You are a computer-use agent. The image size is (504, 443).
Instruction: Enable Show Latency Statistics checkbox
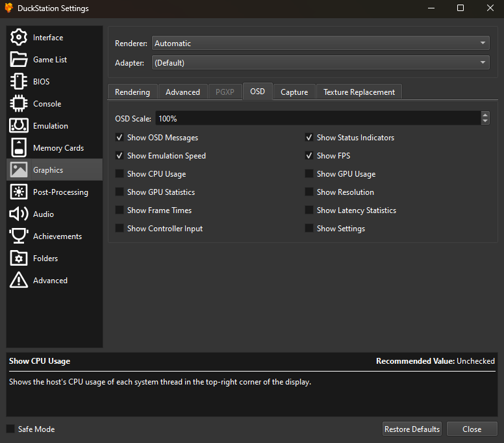(309, 210)
